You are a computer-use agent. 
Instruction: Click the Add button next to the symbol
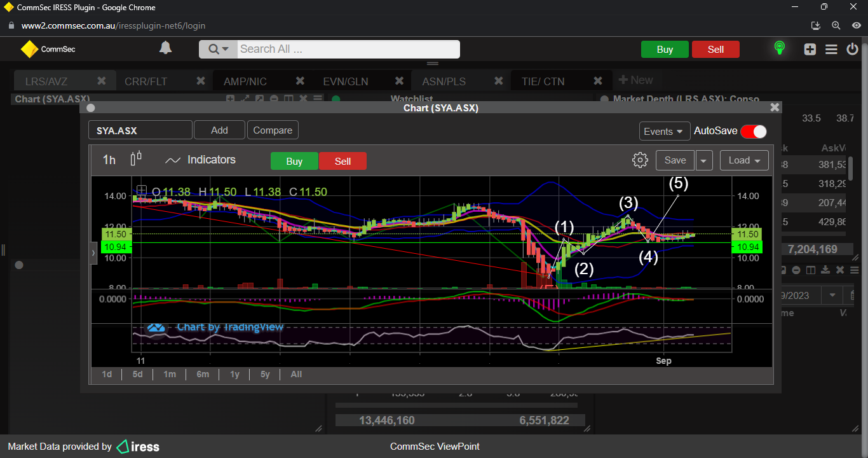[219, 130]
